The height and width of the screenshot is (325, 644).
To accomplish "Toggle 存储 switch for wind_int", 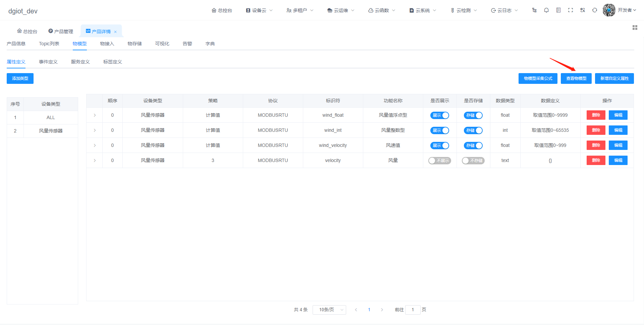I will pyautogui.click(x=473, y=130).
